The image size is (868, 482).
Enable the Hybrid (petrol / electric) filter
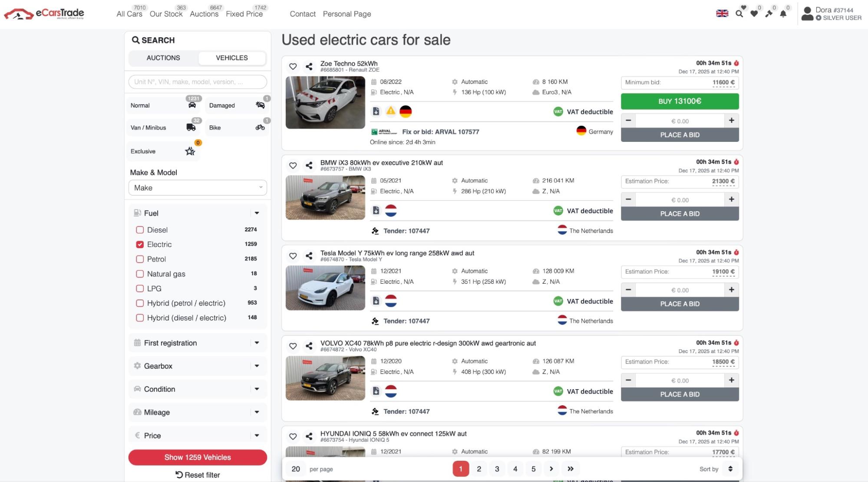coord(140,303)
